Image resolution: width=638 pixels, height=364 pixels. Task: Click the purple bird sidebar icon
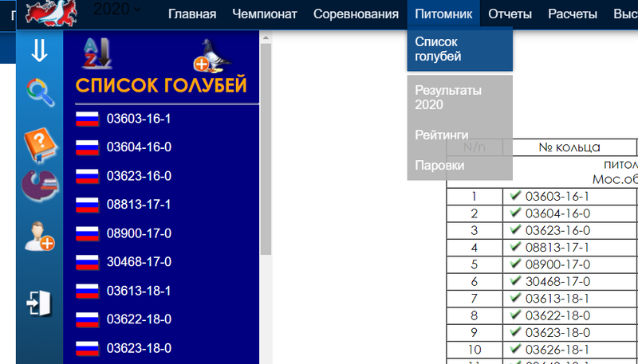point(40,186)
